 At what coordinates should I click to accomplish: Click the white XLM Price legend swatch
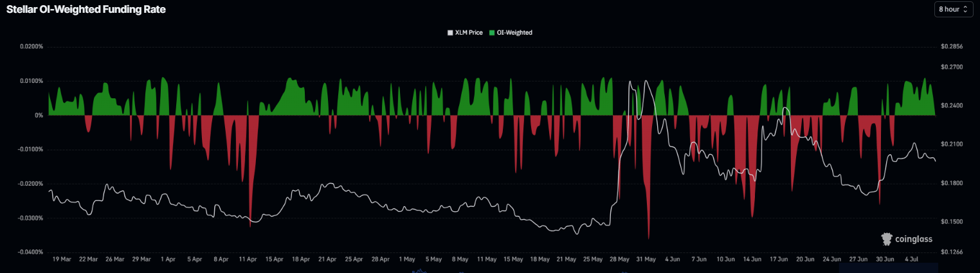click(450, 32)
